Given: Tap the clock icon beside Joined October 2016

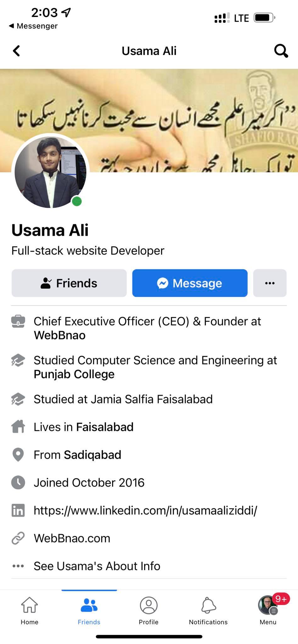Looking at the screenshot, I should pos(18,482).
